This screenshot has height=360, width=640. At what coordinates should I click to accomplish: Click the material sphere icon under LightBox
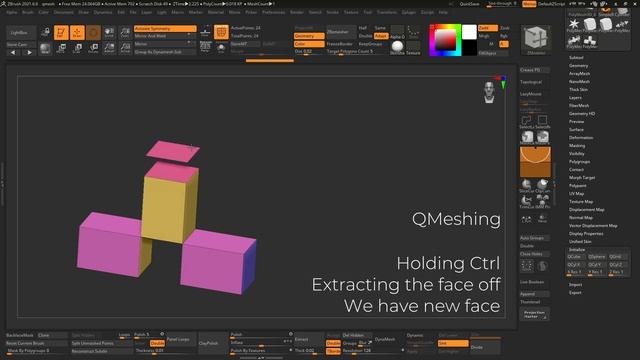(x=45, y=49)
